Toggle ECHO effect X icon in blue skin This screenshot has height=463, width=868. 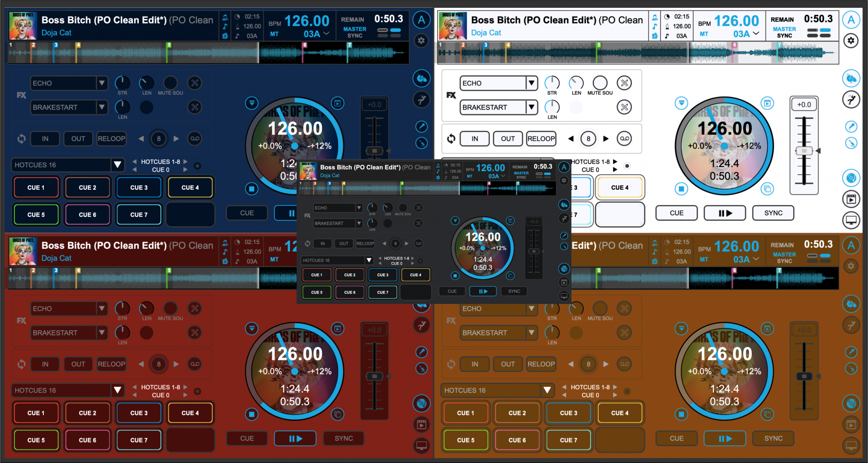195,83
